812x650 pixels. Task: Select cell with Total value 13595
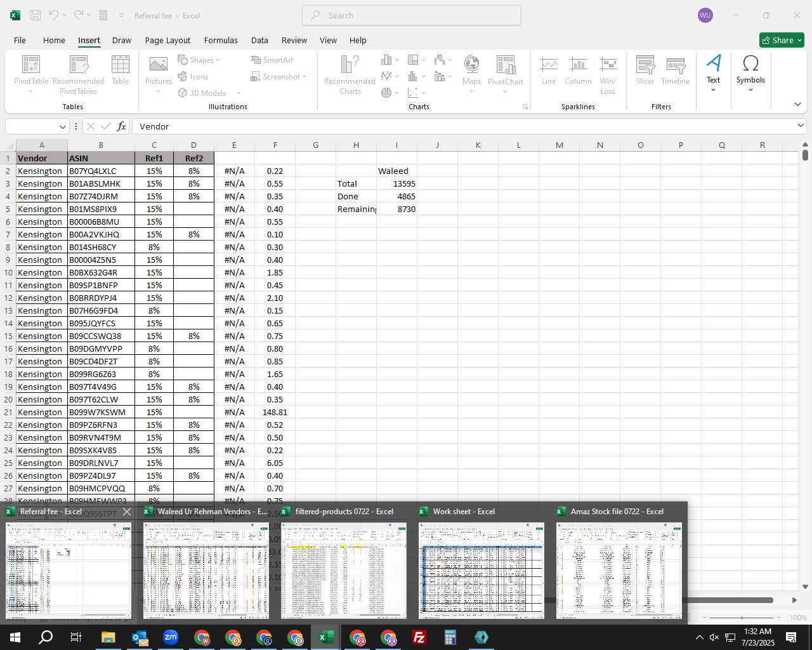[x=396, y=183]
